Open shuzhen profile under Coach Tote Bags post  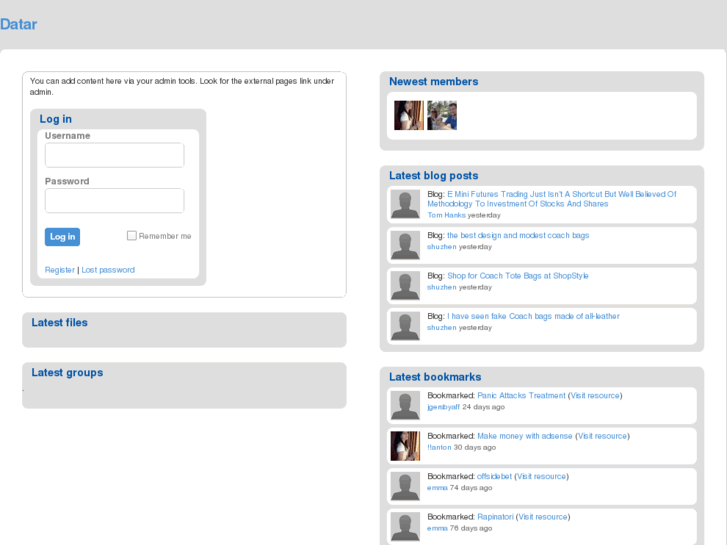coord(442,287)
